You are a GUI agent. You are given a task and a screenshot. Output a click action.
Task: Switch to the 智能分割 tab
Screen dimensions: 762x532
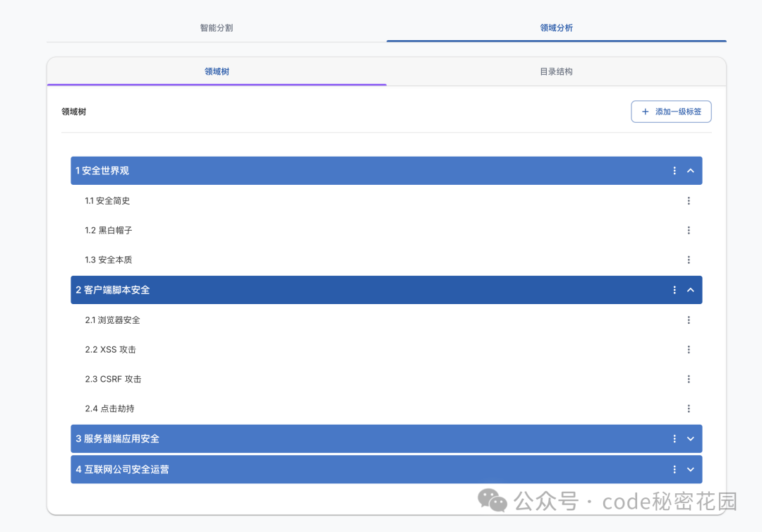(217, 28)
